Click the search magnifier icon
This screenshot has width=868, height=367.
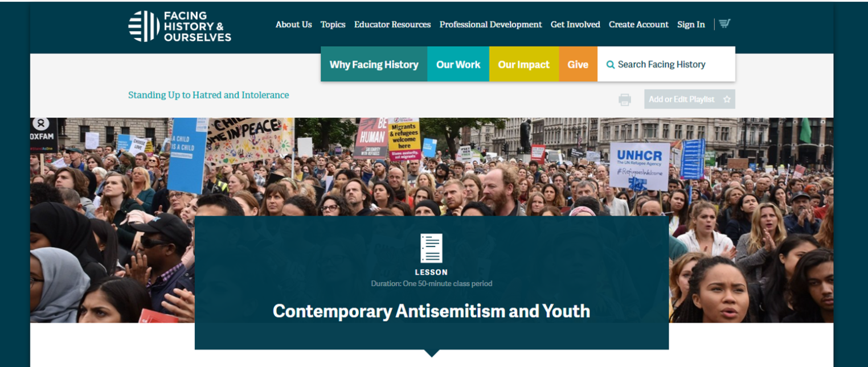(x=611, y=64)
